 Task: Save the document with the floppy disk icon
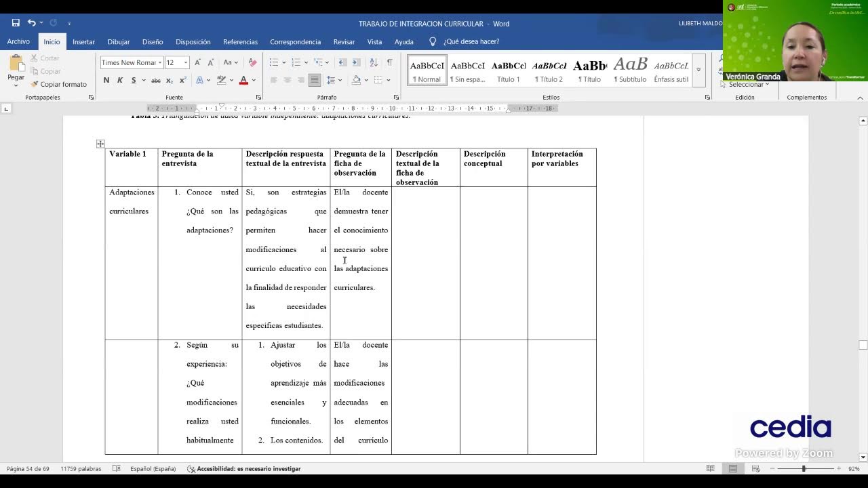tap(16, 23)
